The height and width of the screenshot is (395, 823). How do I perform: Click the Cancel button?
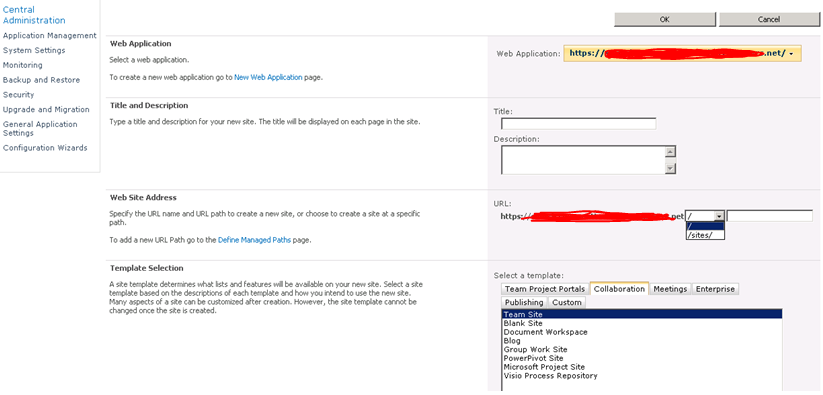pyautogui.click(x=768, y=19)
